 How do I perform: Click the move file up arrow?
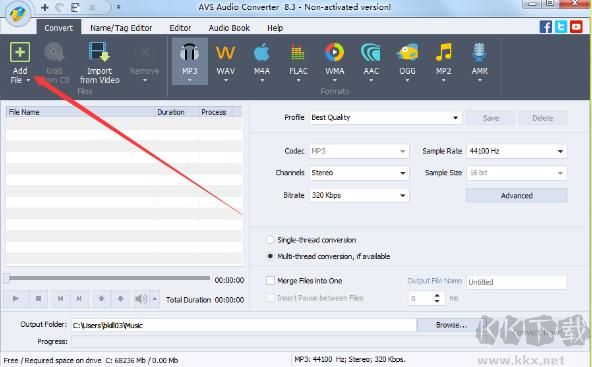point(101,299)
